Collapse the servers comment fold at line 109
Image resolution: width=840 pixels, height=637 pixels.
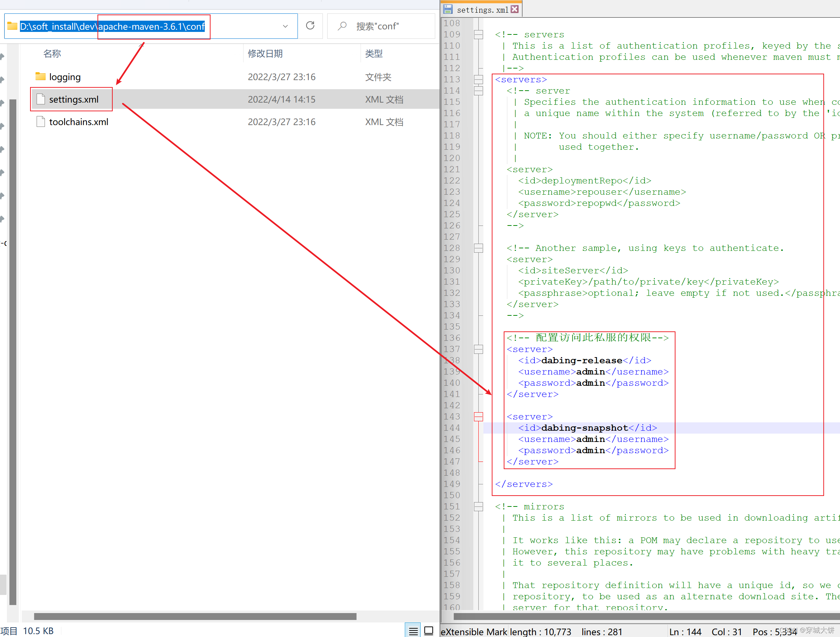click(x=478, y=34)
